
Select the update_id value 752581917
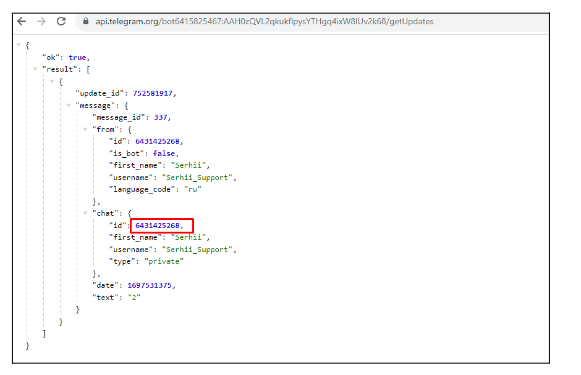coord(153,93)
